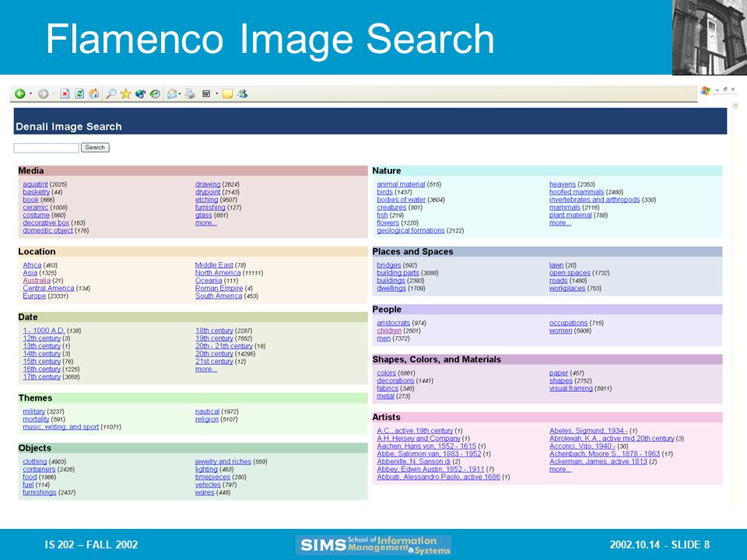Select invertebrates and arthropods link

pos(594,200)
